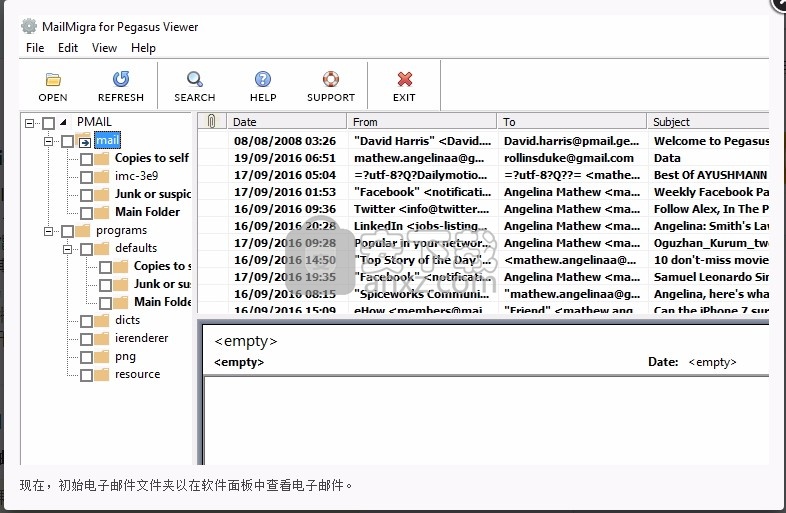Image resolution: width=786 pixels, height=513 pixels.
Task: Click the HELP question mark icon
Action: pyautogui.click(x=263, y=79)
